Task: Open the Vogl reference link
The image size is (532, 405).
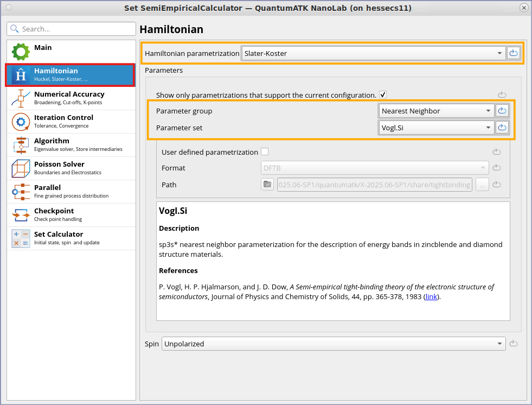Action: point(431,297)
